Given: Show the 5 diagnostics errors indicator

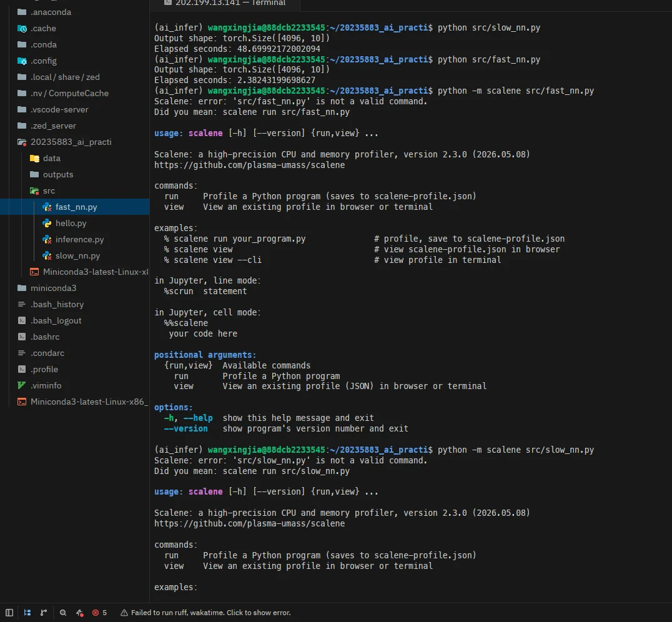Looking at the screenshot, I should tap(99, 613).
